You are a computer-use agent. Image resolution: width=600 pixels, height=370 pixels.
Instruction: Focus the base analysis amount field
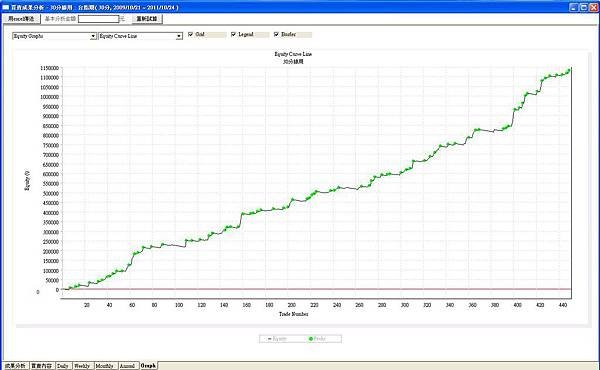(x=98, y=19)
